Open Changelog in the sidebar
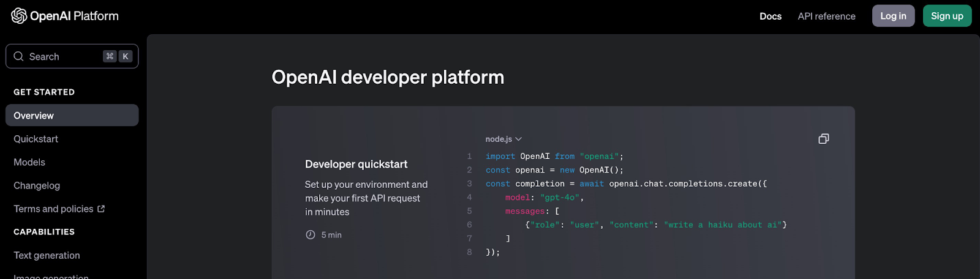This screenshot has width=980, height=279. coord(37,185)
